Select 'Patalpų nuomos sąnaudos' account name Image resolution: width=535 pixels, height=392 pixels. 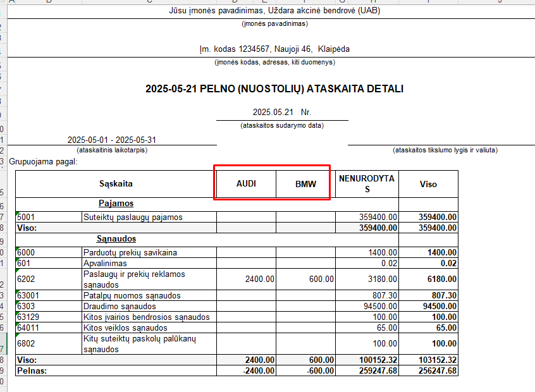[x=149, y=295]
